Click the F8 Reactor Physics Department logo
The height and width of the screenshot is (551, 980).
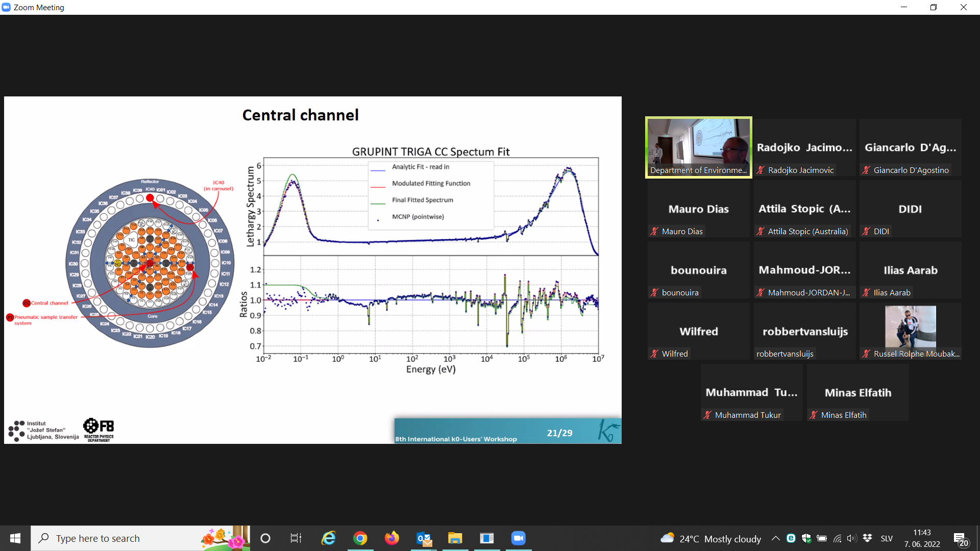pyautogui.click(x=99, y=430)
